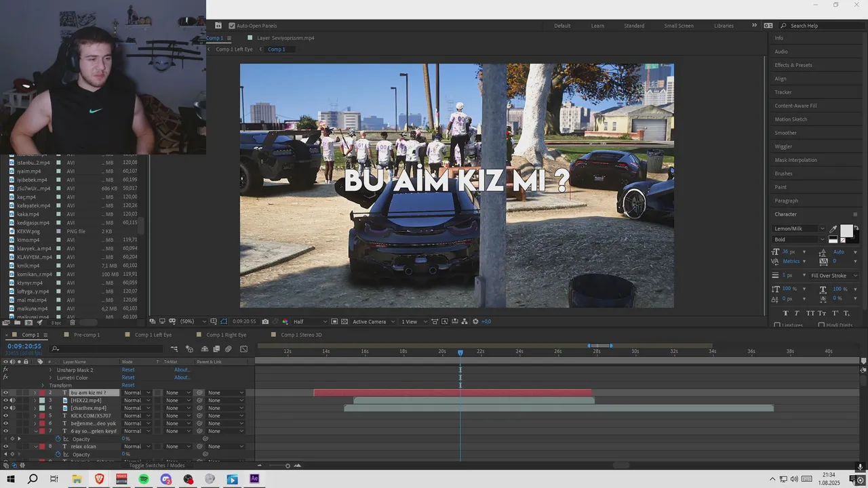
Task: Click the Reset Exposure icon in viewer
Action: click(x=475, y=321)
